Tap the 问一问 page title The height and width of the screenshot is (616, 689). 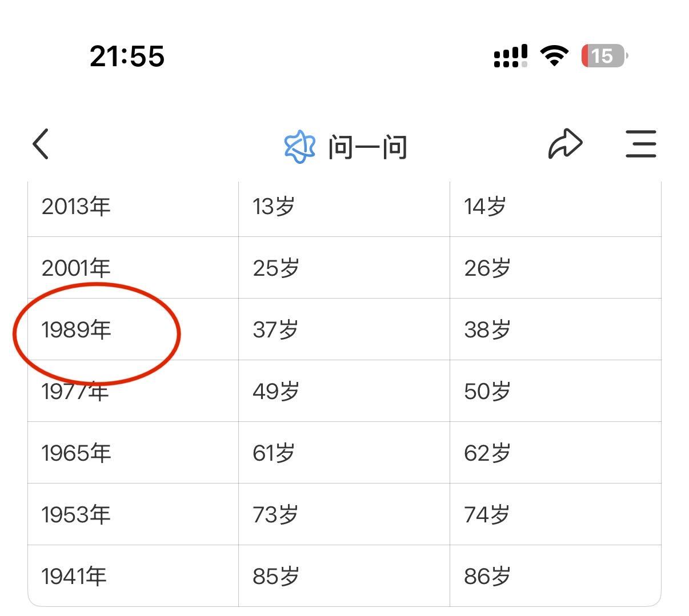click(367, 147)
